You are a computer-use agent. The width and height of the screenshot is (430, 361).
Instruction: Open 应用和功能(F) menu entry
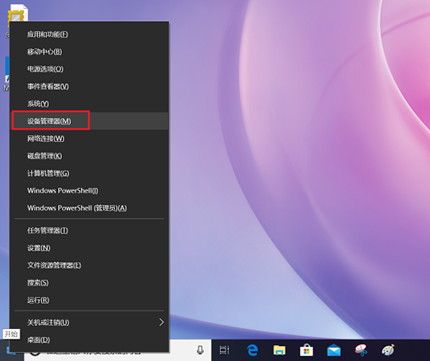(x=90, y=34)
